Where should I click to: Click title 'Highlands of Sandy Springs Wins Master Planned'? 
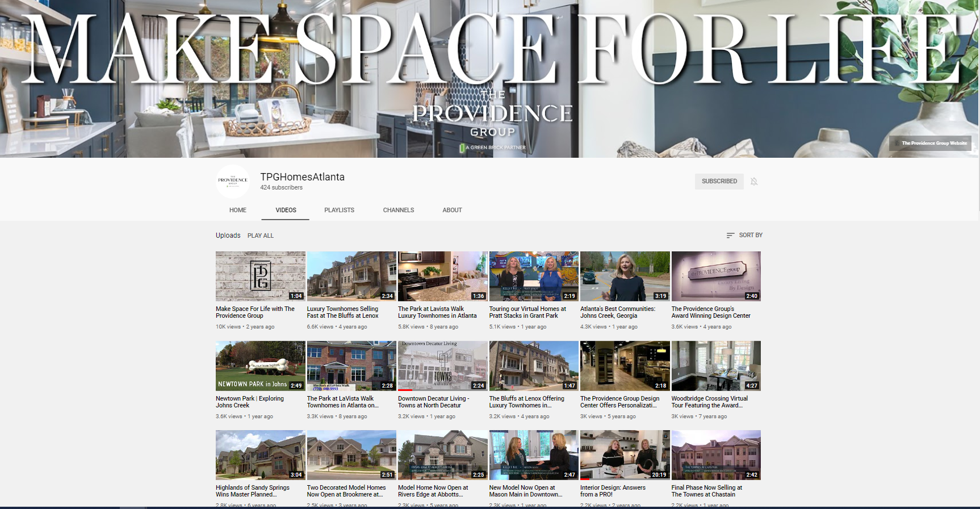(253, 491)
